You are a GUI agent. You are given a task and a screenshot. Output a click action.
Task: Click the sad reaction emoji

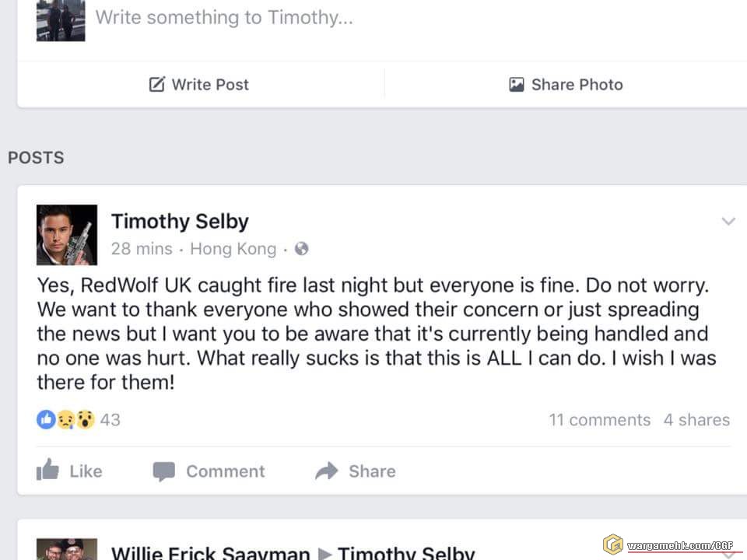[66, 420]
